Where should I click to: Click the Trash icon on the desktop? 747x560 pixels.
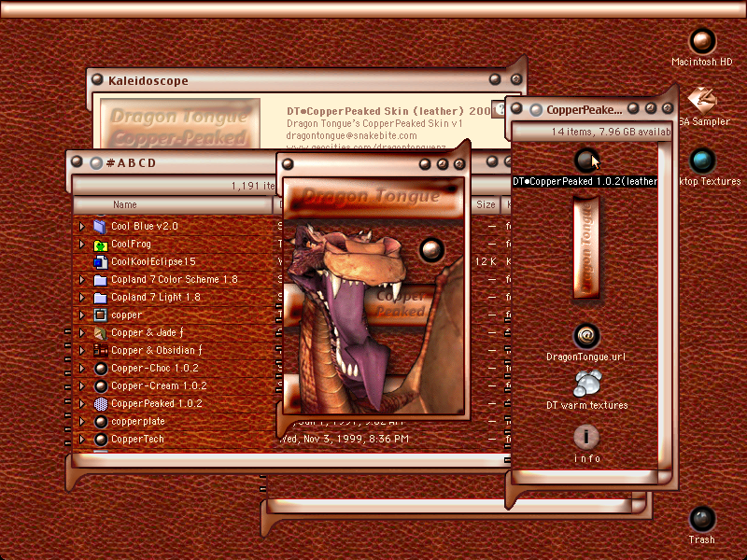tap(702, 519)
